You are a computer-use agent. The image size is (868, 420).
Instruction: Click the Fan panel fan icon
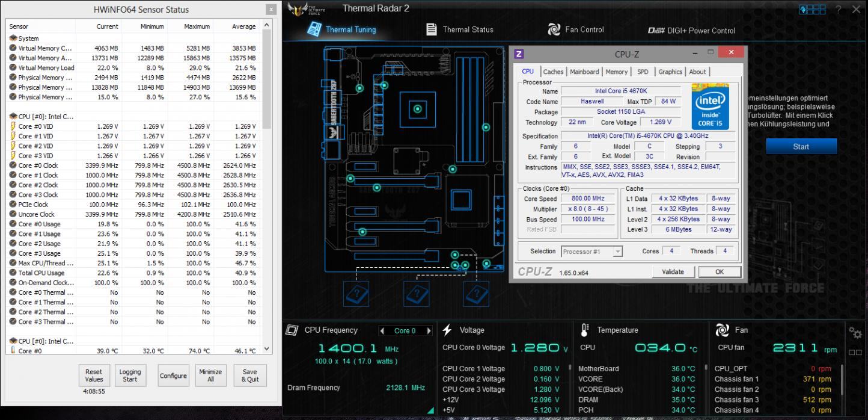click(x=722, y=330)
